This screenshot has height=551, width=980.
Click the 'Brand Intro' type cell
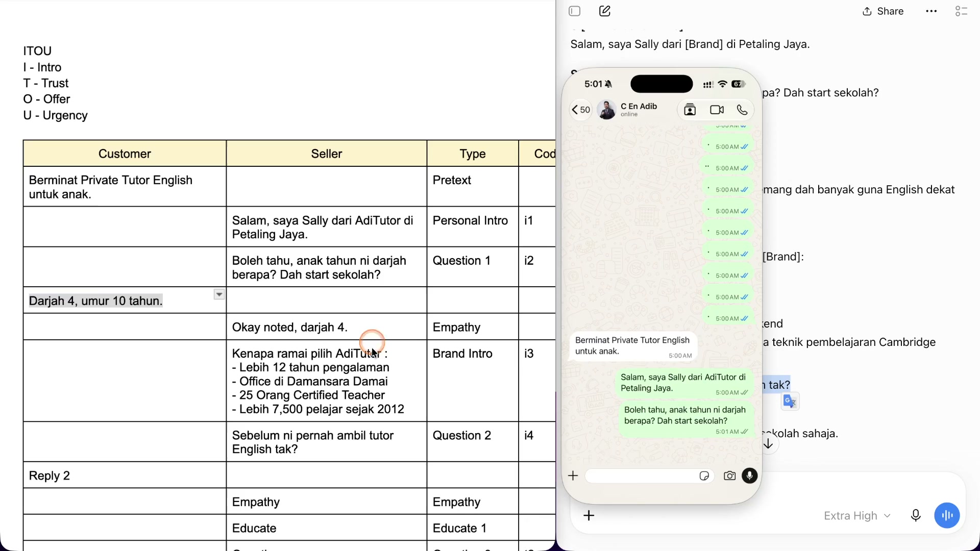pyautogui.click(x=473, y=381)
